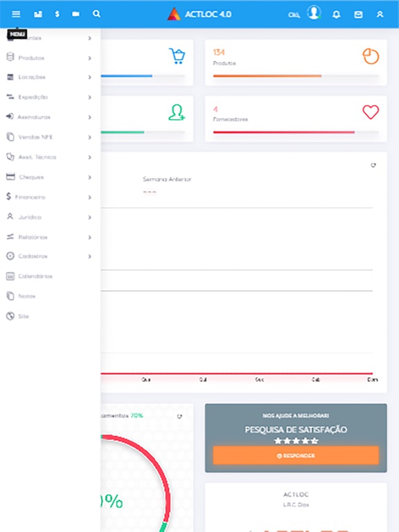Viewport: 399px width, 532px height.
Task: Click the blue shopping cart card icon
Action: click(177, 56)
